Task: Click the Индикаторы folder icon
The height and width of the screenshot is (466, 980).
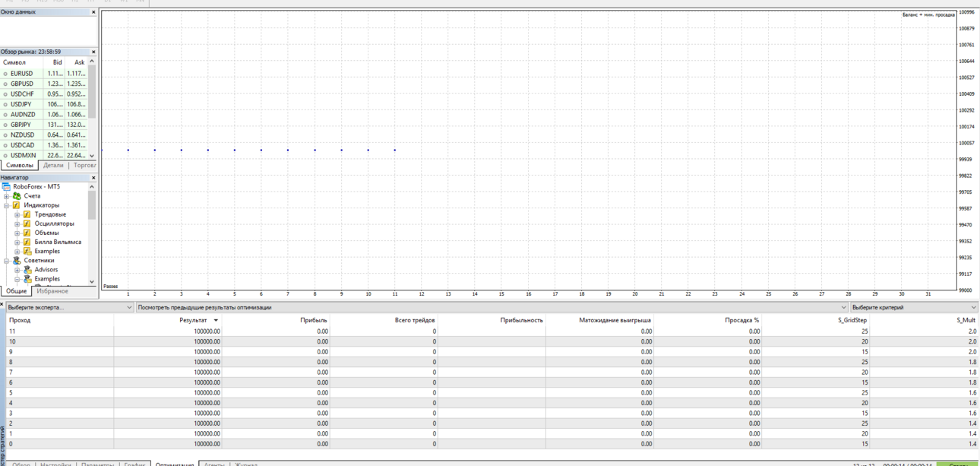Action: click(x=17, y=205)
